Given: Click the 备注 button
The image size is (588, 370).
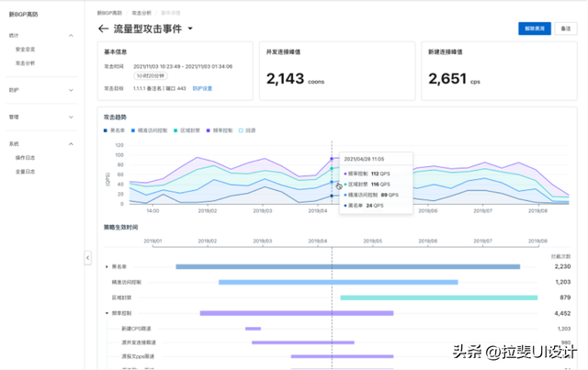Looking at the screenshot, I should tap(566, 28).
